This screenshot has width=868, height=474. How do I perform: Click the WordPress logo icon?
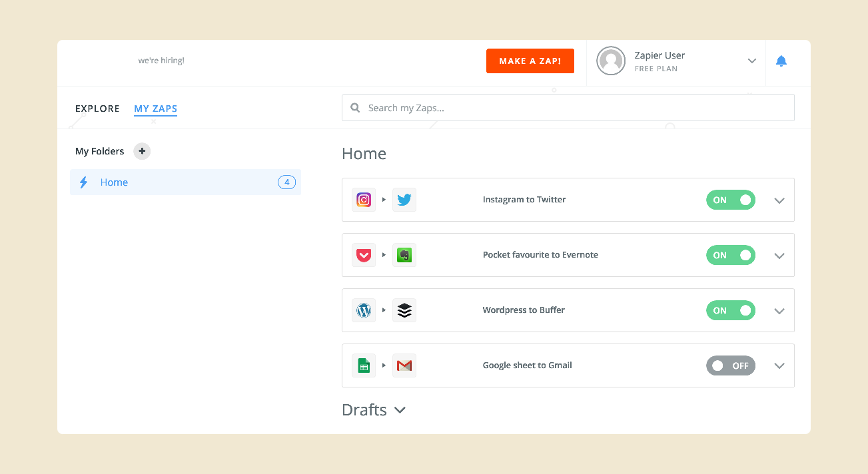[x=364, y=310]
